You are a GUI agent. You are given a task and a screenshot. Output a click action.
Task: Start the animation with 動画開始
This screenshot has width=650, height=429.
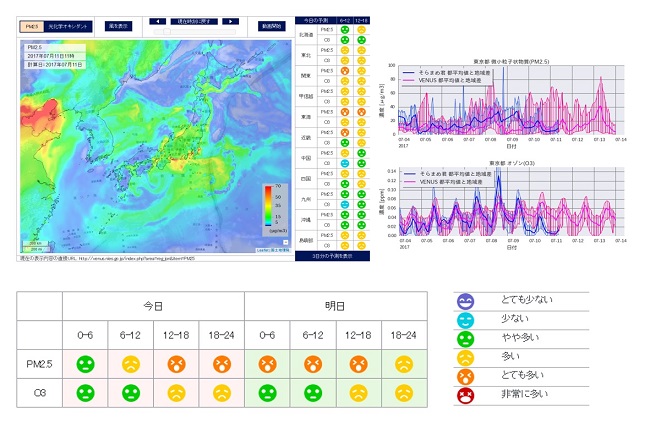[x=272, y=26]
